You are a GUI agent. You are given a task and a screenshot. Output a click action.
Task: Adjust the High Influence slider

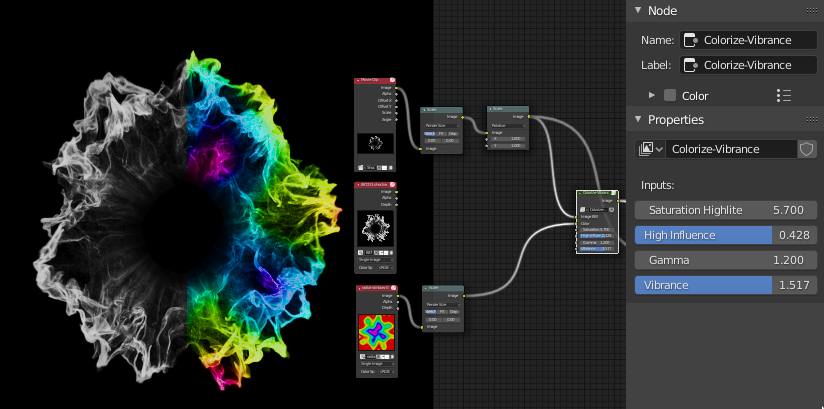tap(725, 235)
